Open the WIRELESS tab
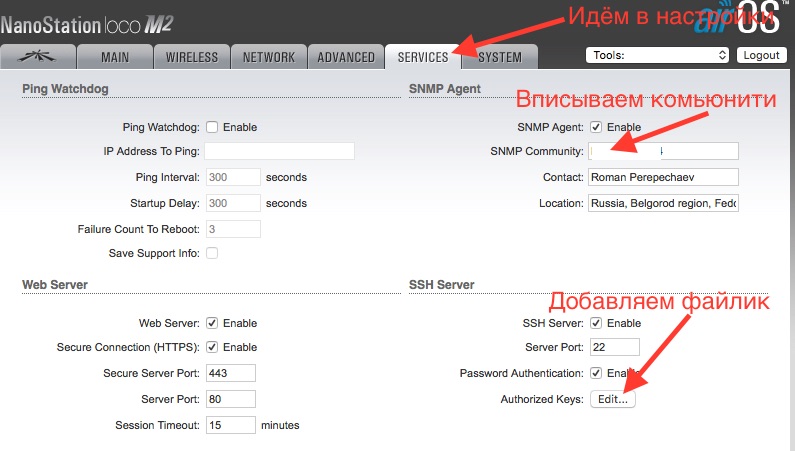The height and width of the screenshot is (451, 795). click(x=192, y=57)
